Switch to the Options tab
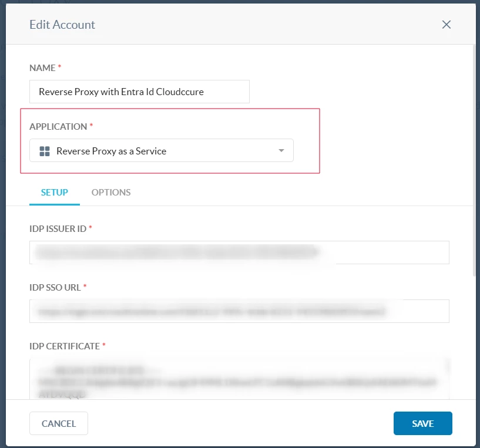The width and height of the screenshot is (480, 448). click(x=111, y=193)
